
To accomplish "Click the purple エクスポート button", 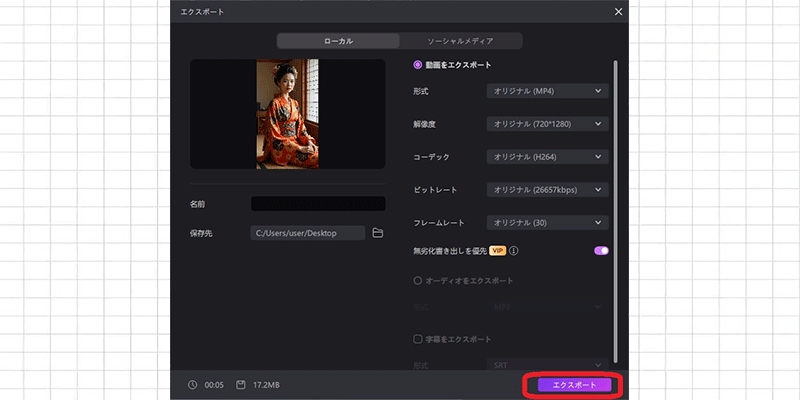I will coord(574,385).
